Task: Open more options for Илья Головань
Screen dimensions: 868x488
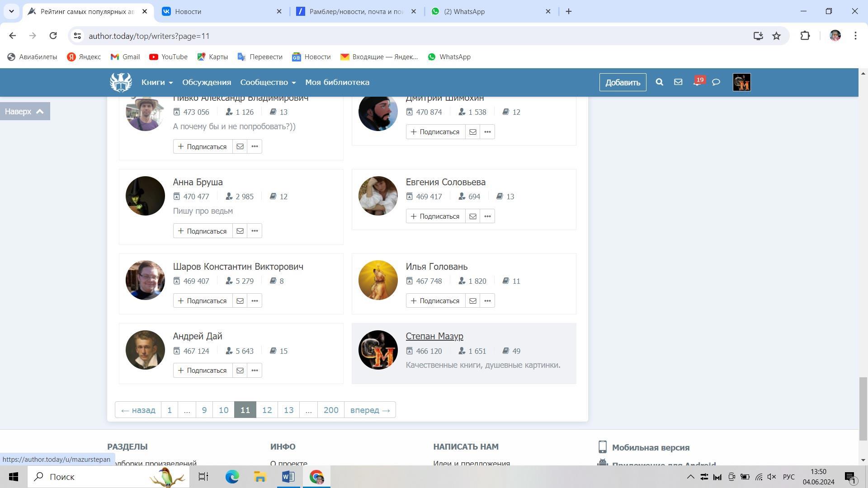Action: pyautogui.click(x=487, y=301)
